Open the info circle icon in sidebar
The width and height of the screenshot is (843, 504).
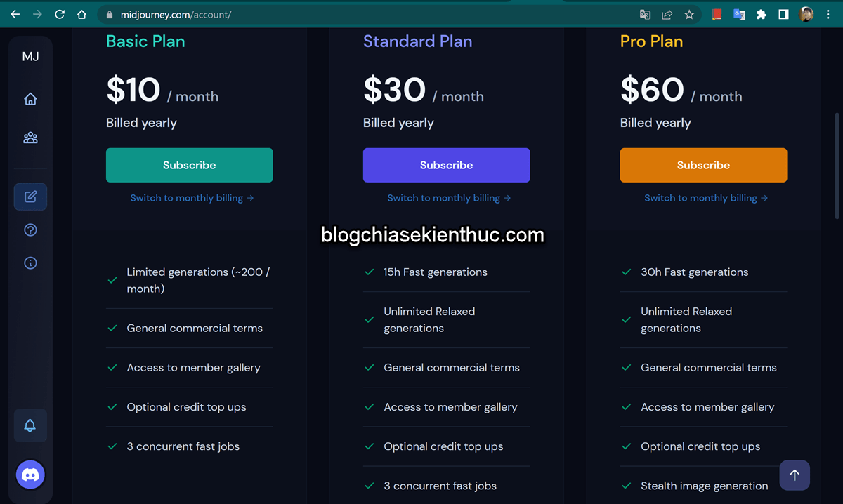[x=30, y=263]
